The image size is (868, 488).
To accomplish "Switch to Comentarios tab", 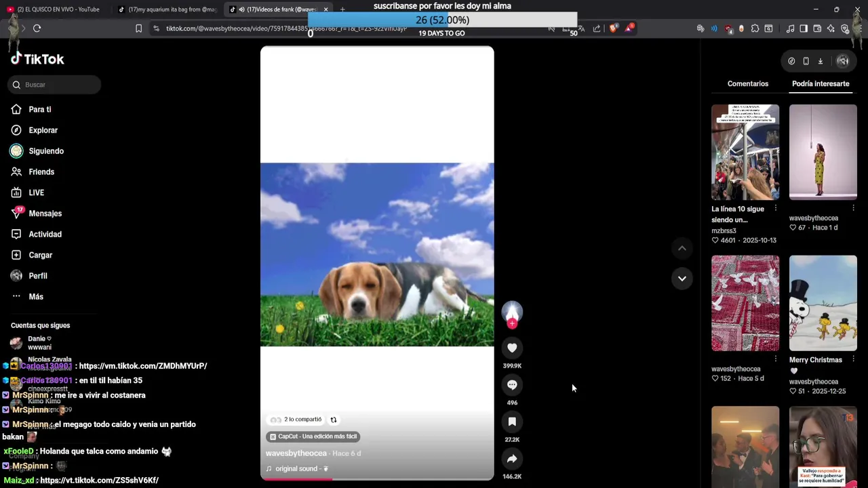I will [748, 84].
